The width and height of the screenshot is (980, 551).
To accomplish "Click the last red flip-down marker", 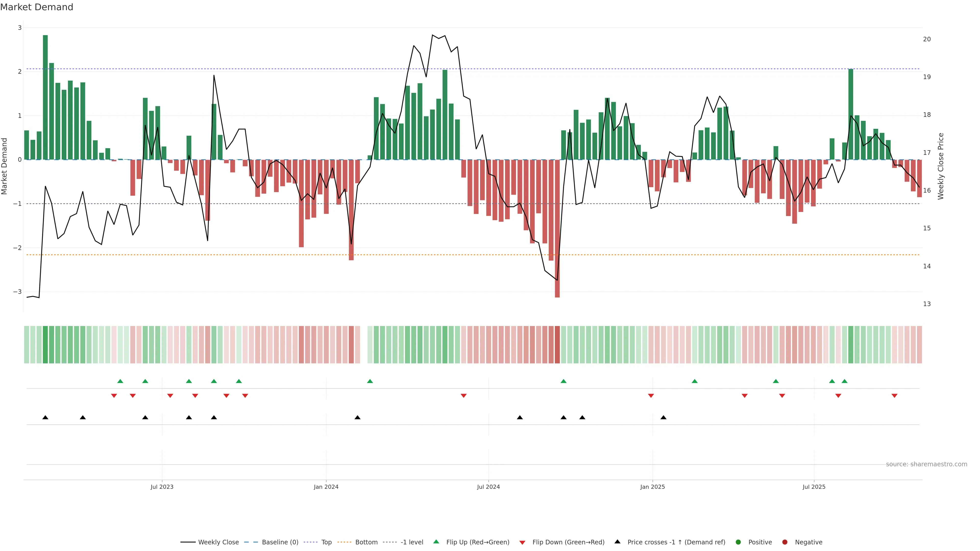I will tap(895, 396).
